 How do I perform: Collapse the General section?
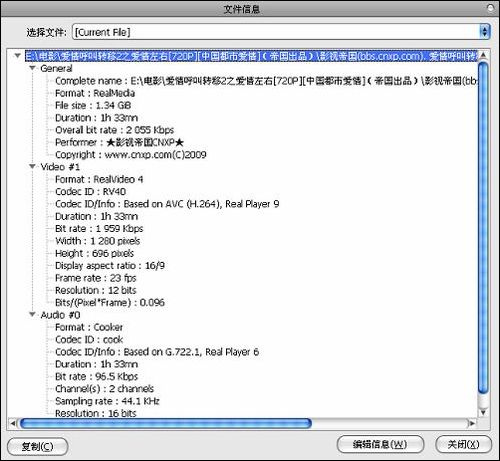pyautogui.click(x=32, y=68)
